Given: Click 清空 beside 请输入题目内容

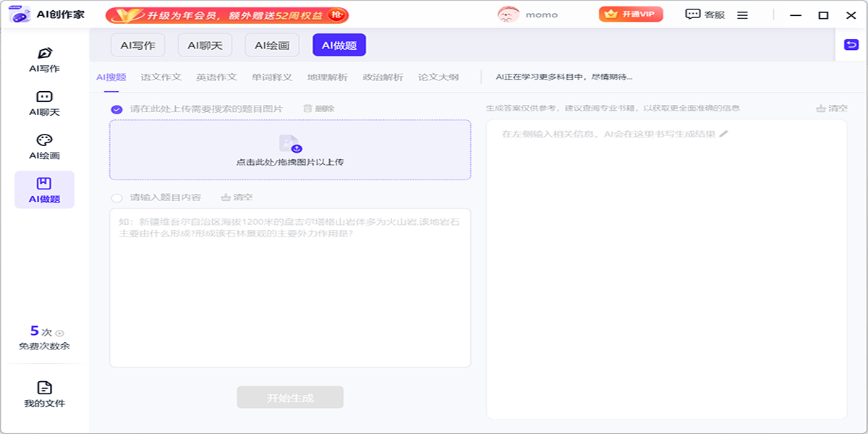Looking at the screenshot, I should [237, 197].
